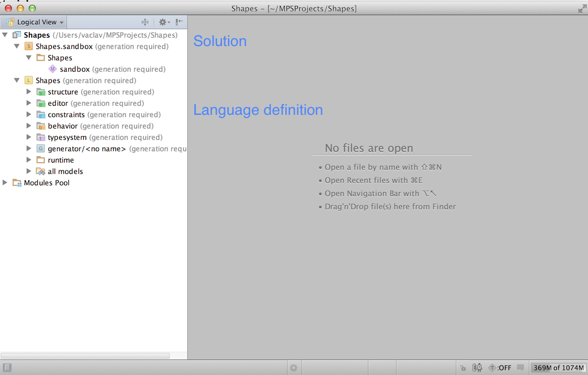The width and height of the screenshot is (588, 375).
Task: Open the gear settings dropdown in project panel
Action: pos(163,22)
